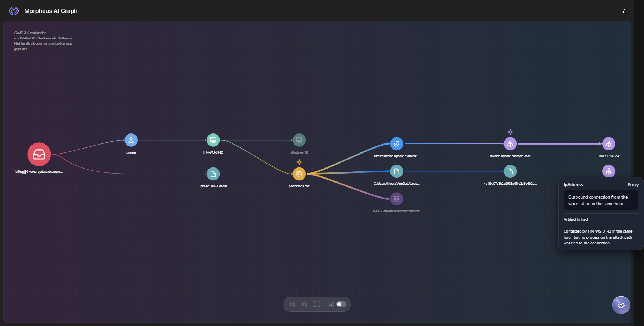Zoom in on the graph
Image resolution: width=644 pixels, height=326 pixels.
[x=292, y=304]
